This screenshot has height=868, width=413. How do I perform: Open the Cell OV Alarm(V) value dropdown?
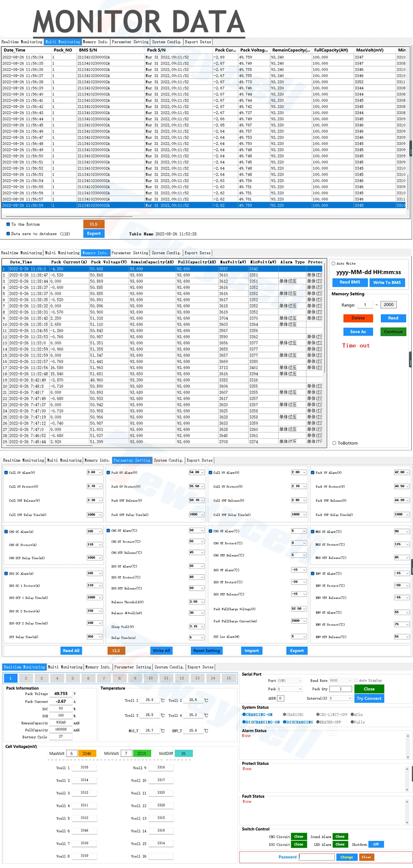pos(100,472)
